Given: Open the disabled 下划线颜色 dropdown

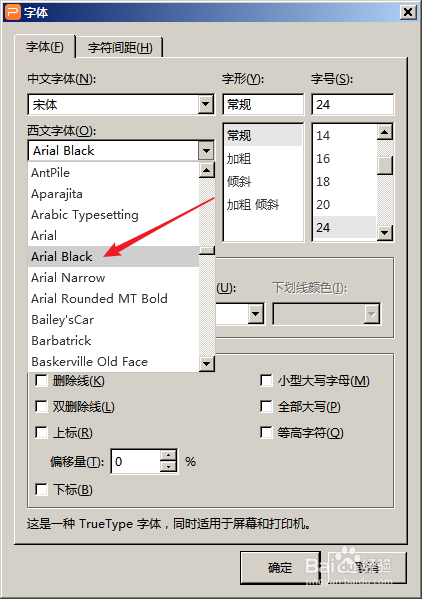Looking at the screenshot, I should 372,314.
